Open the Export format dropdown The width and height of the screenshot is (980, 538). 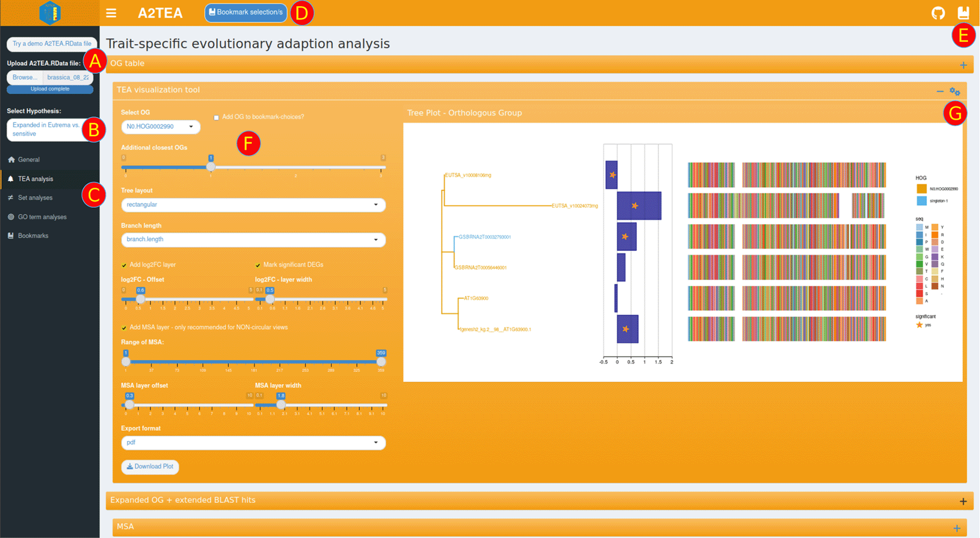point(253,442)
